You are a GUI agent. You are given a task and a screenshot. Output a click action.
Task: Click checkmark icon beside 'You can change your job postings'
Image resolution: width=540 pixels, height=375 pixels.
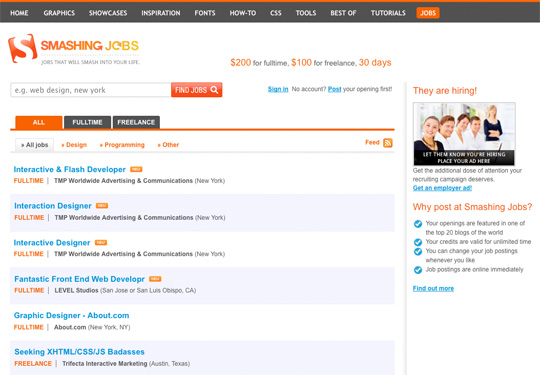click(418, 251)
